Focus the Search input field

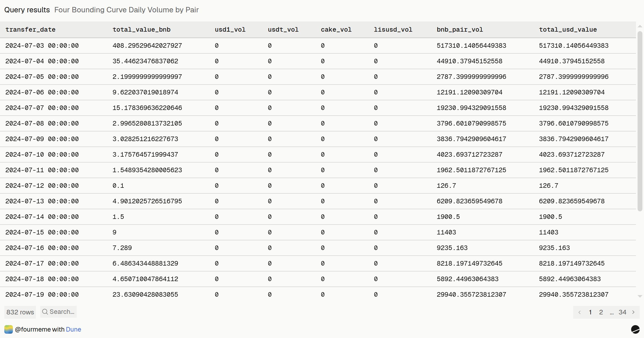(x=58, y=312)
